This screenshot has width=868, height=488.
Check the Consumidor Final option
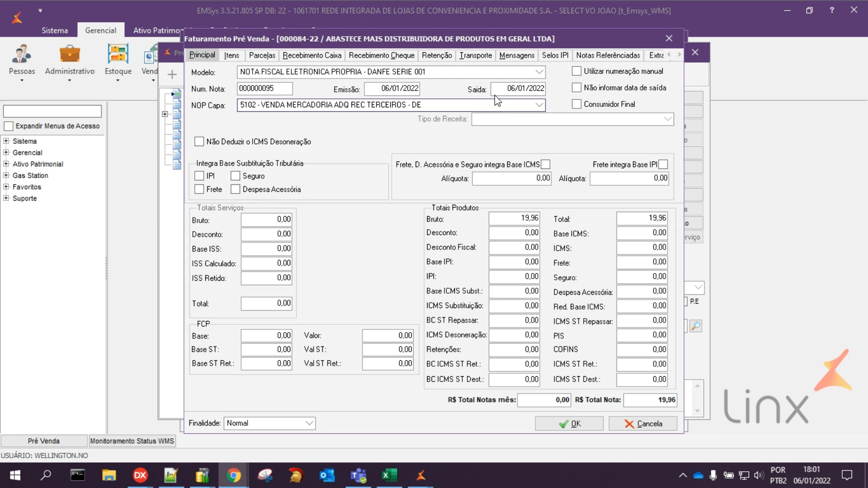point(577,104)
